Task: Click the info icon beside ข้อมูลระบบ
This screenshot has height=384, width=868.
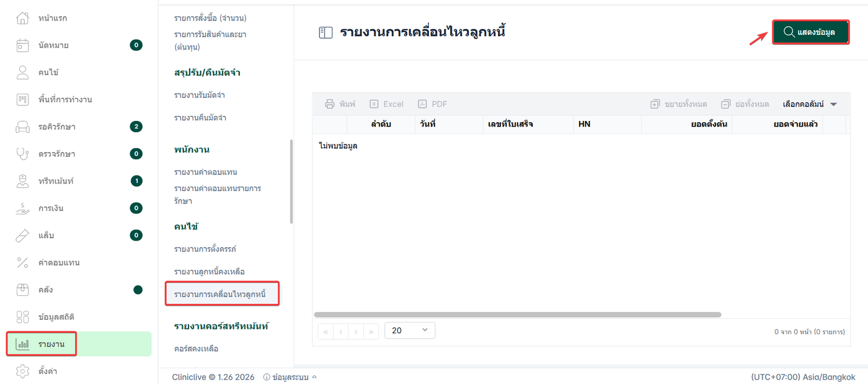Action: tap(267, 377)
